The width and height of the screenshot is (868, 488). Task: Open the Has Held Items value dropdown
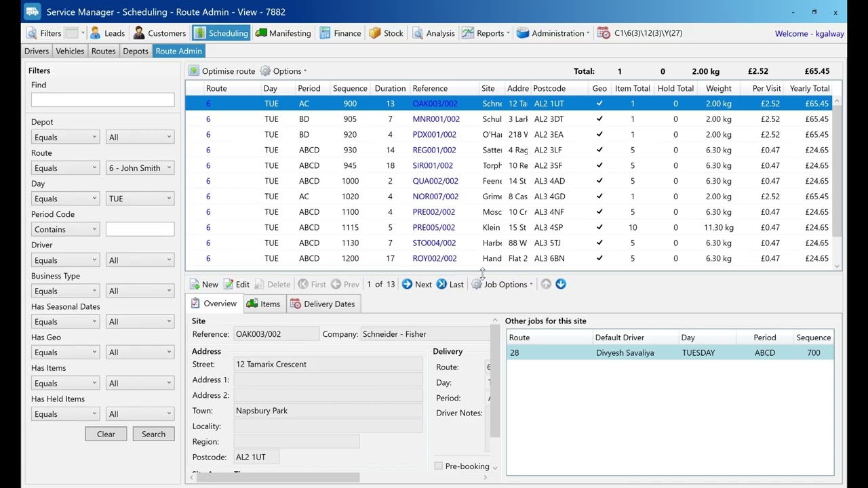[140, 414]
